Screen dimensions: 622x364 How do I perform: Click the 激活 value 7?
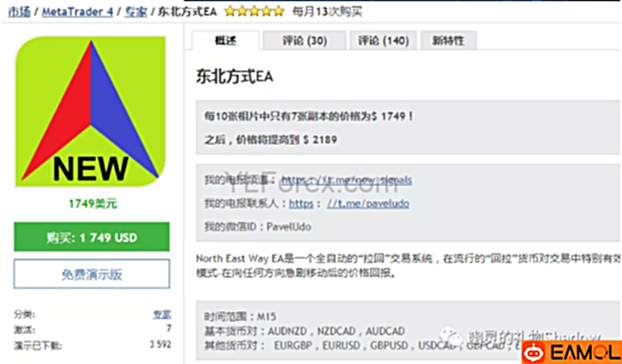coord(169,328)
